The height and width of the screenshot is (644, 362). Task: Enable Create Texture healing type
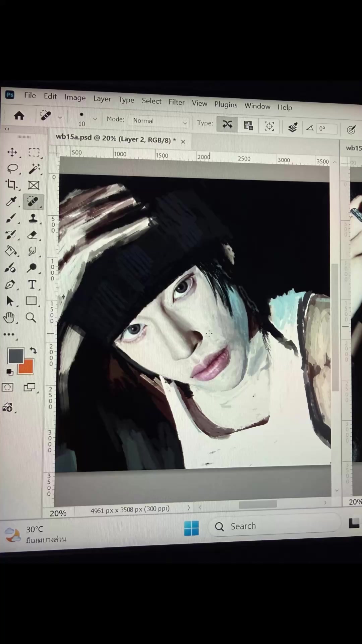point(248,125)
